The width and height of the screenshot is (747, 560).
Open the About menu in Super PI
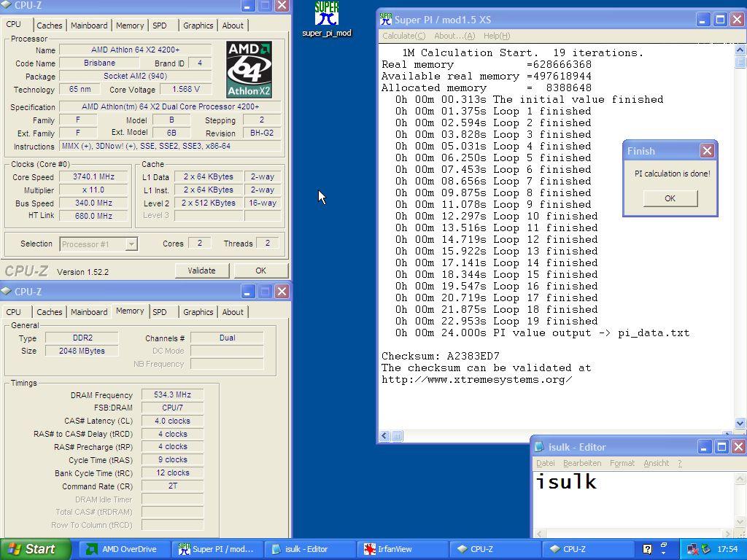tap(454, 36)
